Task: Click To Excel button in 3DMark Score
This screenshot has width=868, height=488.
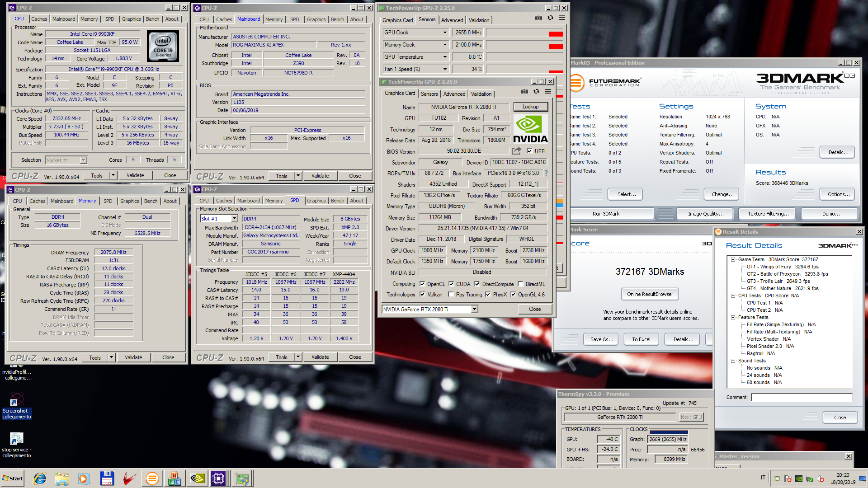Action: [641, 339]
